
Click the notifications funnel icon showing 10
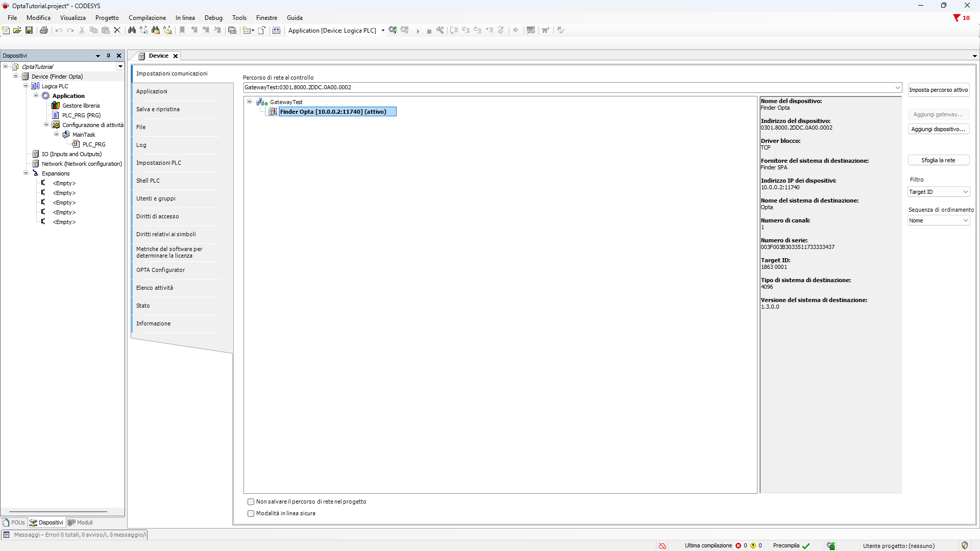click(957, 18)
